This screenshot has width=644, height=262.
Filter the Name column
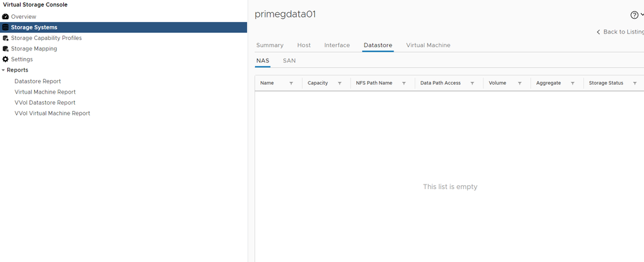[x=291, y=83]
